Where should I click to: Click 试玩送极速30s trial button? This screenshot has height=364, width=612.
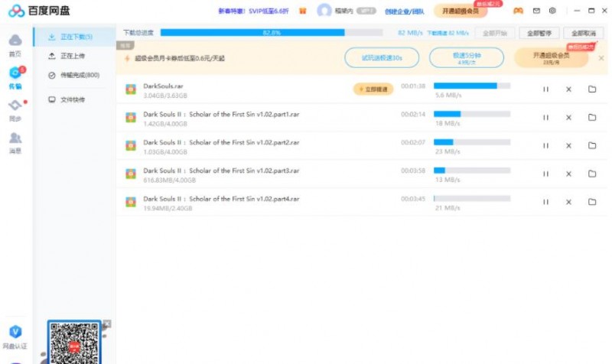click(x=382, y=58)
